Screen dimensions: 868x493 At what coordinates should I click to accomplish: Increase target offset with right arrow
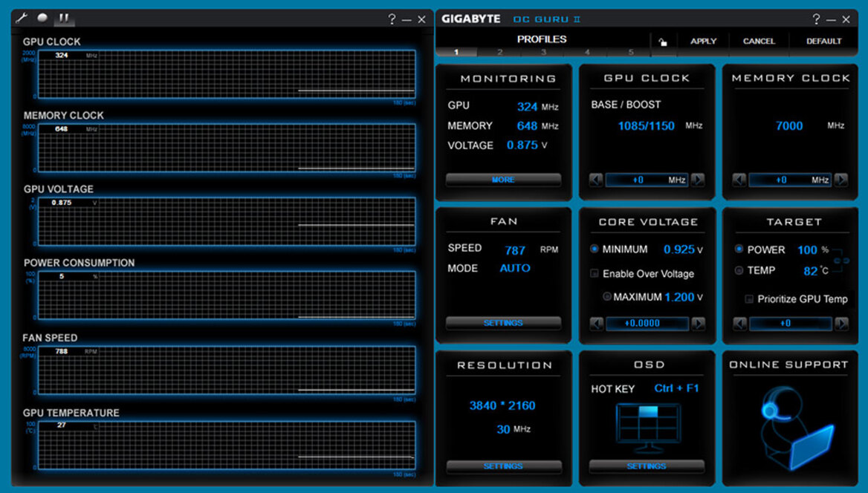[841, 323]
